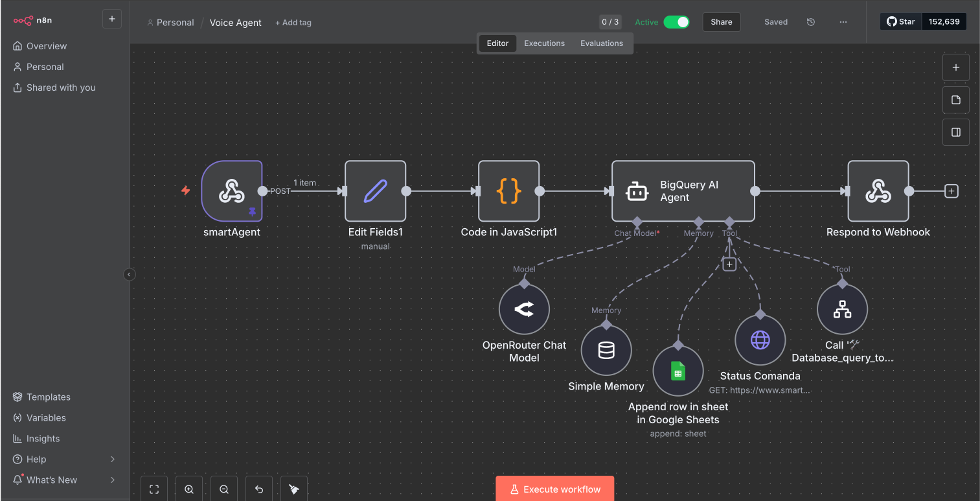Click the Share button
Image resolution: width=980 pixels, height=501 pixels.
[x=721, y=21]
